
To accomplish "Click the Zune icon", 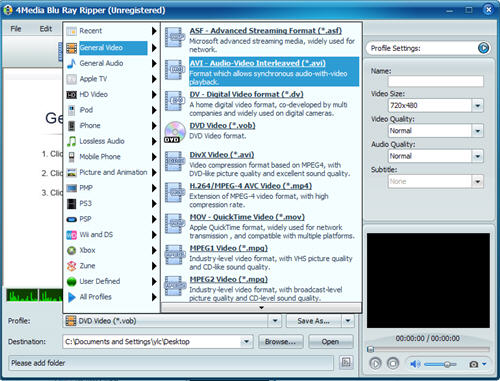I will tap(71, 266).
